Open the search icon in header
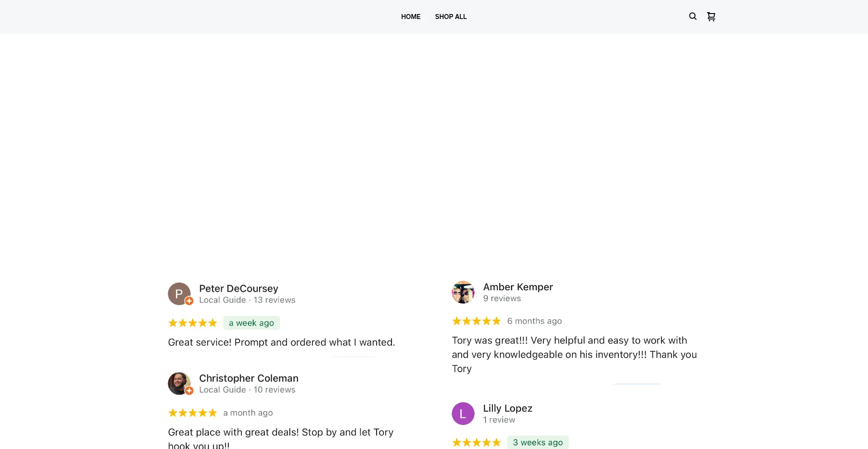The height and width of the screenshot is (449, 868). click(693, 16)
